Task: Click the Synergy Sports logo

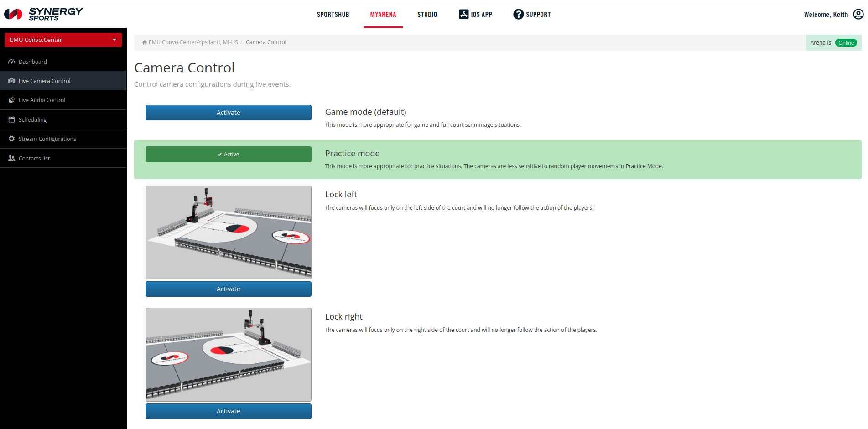Action: (x=44, y=14)
